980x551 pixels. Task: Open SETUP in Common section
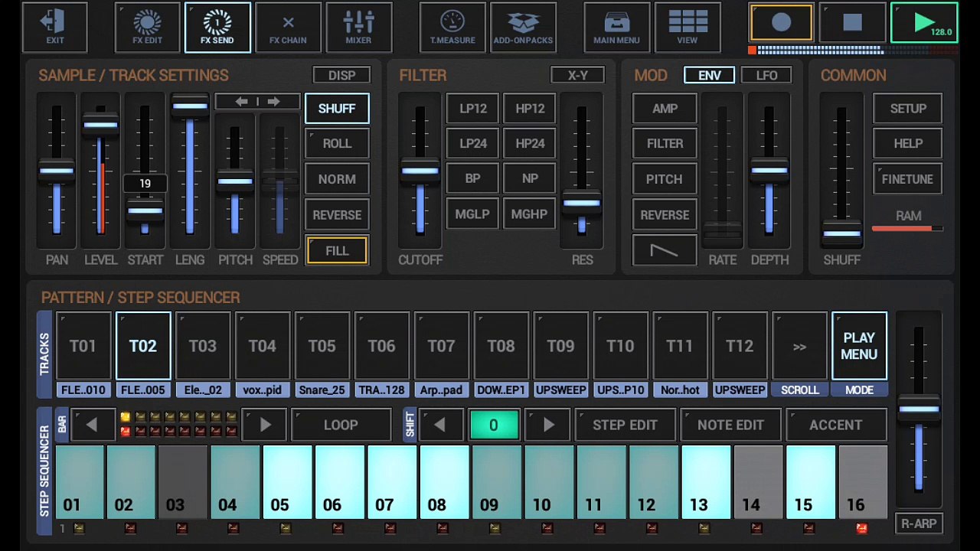click(908, 109)
